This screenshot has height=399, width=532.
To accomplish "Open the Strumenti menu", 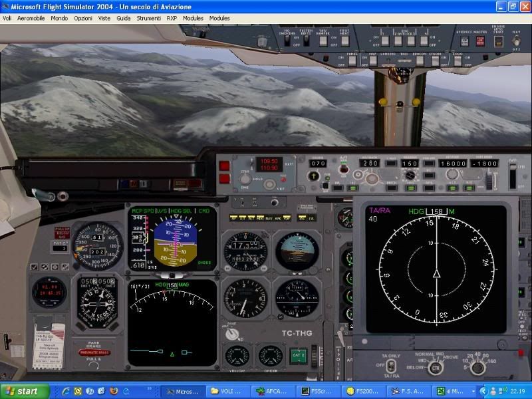I will click(148, 19).
